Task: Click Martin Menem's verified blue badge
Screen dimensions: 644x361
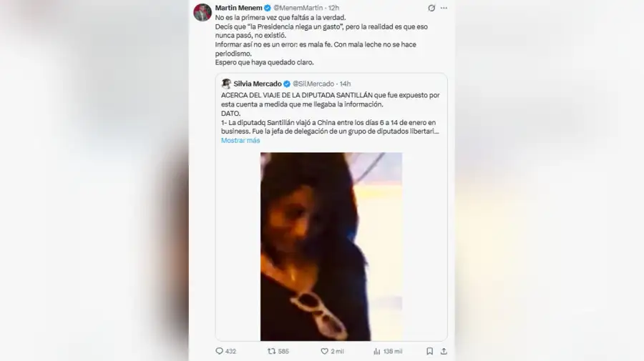Action: [x=268, y=8]
